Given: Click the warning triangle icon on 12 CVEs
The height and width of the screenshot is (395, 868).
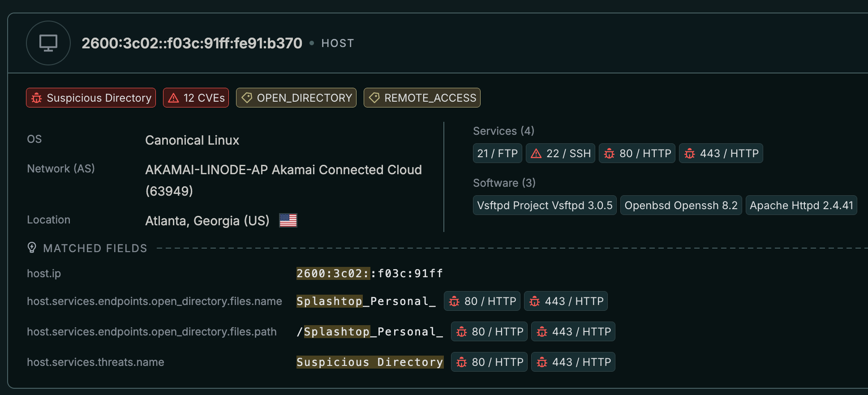Looking at the screenshot, I should pyautogui.click(x=174, y=98).
